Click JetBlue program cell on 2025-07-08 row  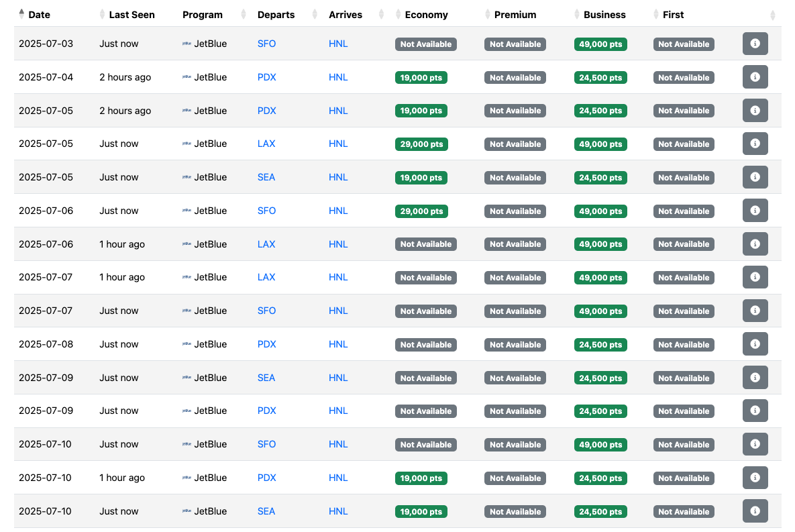(x=205, y=344)
